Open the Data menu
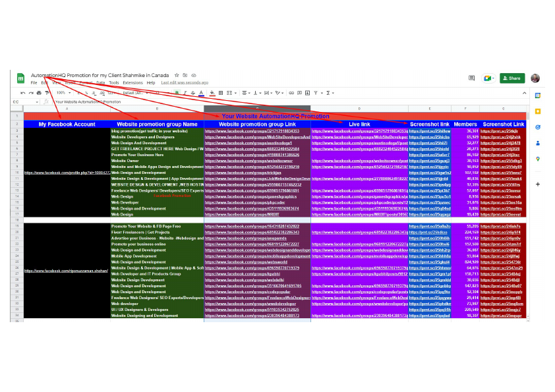This screenshot has height=392, width=555. 101,83
